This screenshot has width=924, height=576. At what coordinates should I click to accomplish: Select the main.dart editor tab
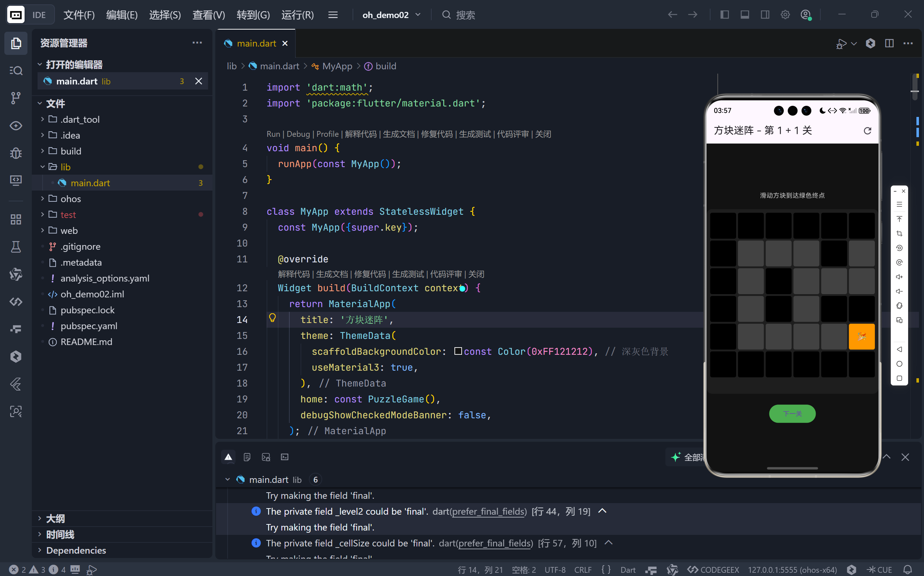[x=256, y=43]
